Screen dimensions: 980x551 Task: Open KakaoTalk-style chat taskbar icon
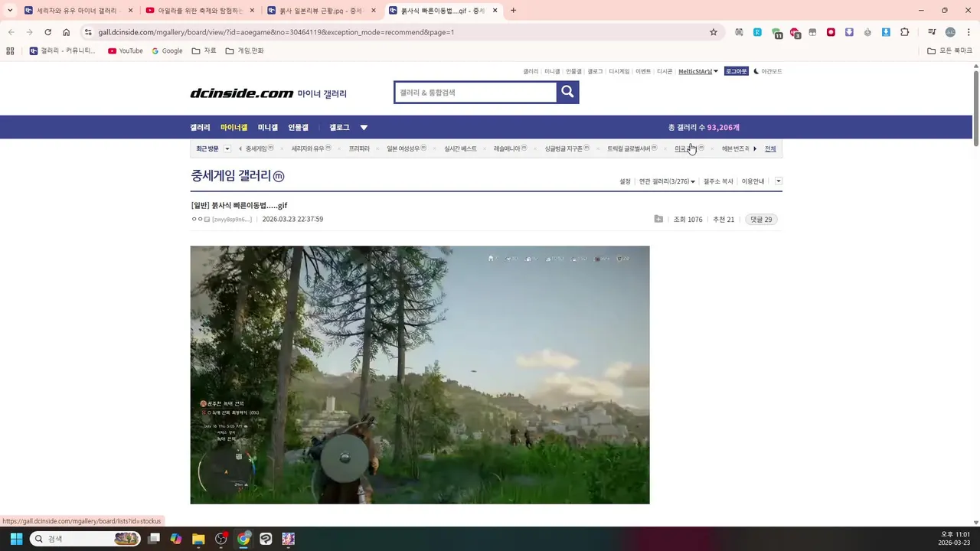pyautogui.click(x=266, y=539)
